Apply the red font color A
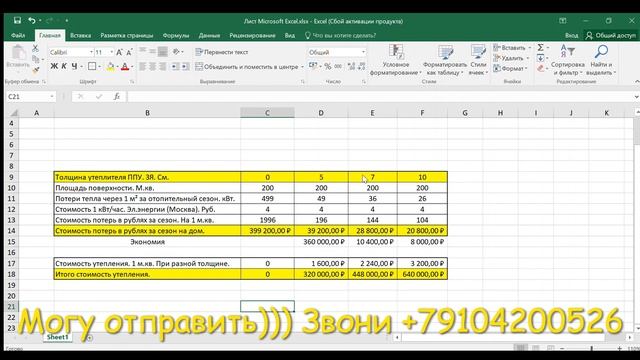The width and height of the screenshot is (640, 360). pos(125,66)
